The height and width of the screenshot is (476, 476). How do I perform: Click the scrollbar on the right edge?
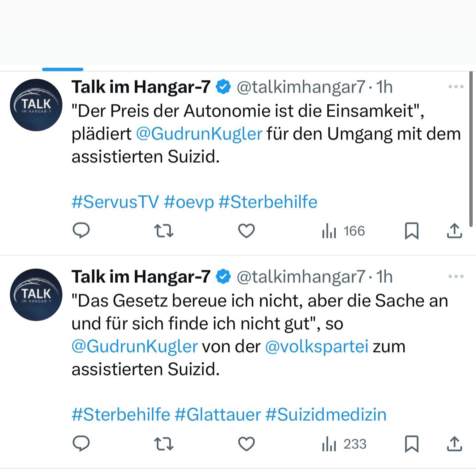(471, 148)
